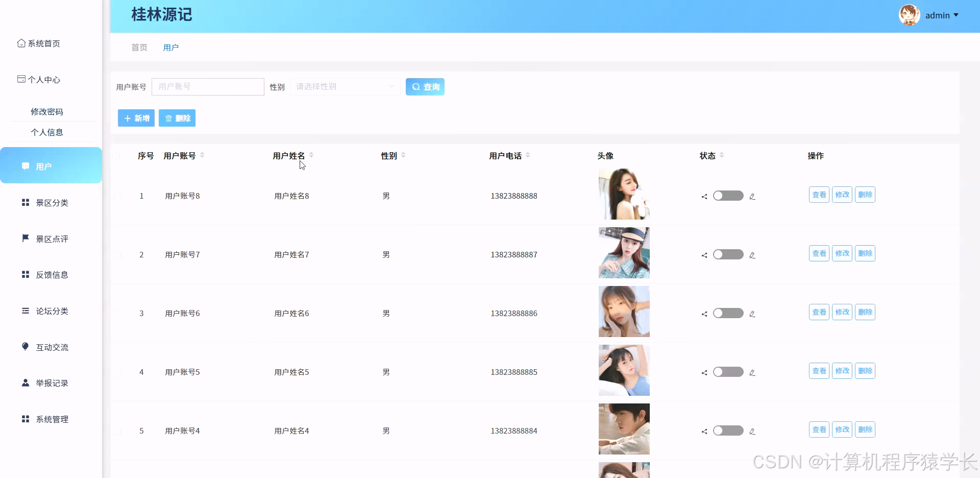This screenshot has height=478, width=980.
Task: Click the flag icon beside 景区点评
Action: coord(26,238)
